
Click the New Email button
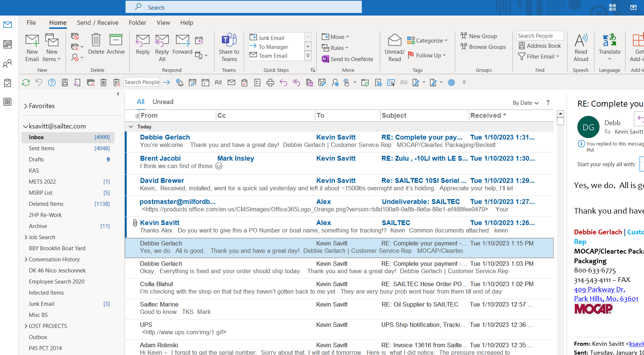[32, 48]
